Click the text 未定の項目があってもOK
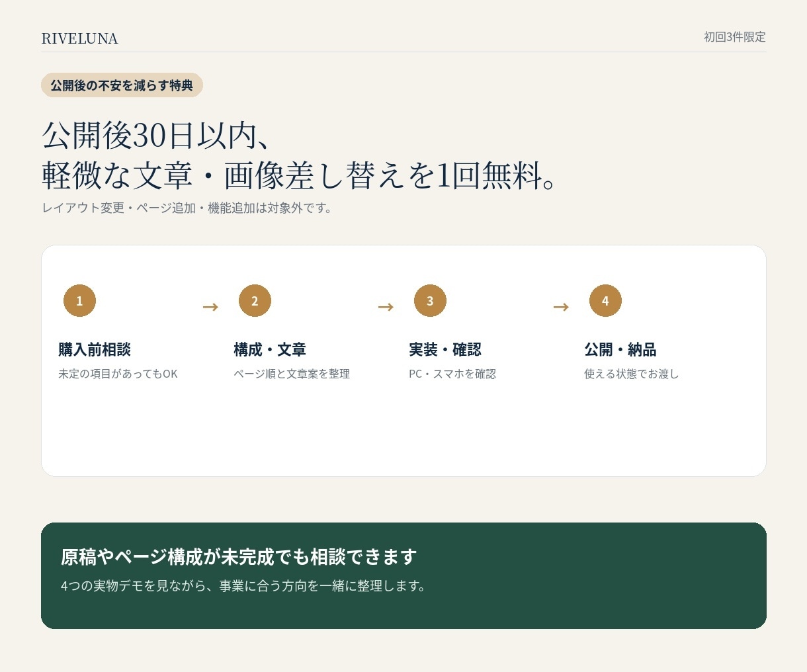Image resolution: width=807 pixels, height=672 pixels. [118, 374]
